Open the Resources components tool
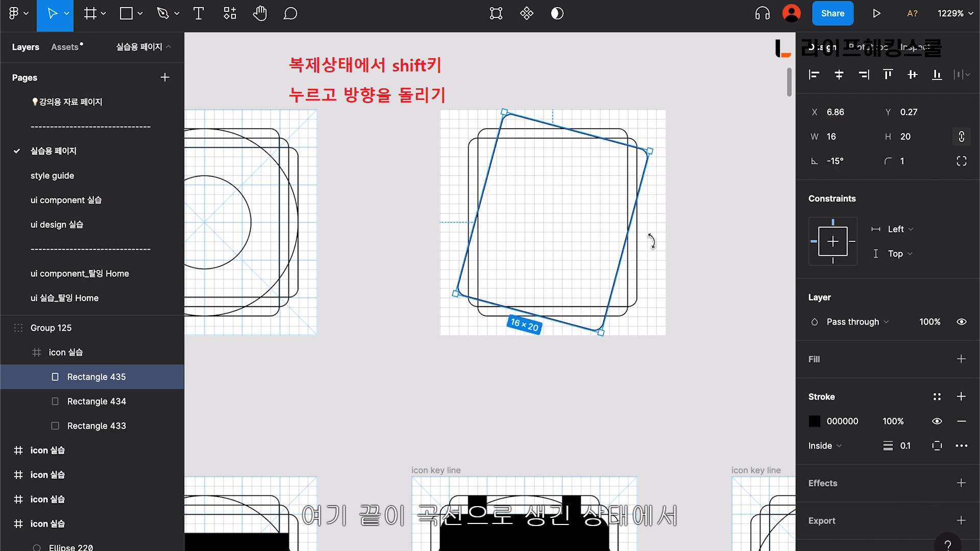 point(230,14)
